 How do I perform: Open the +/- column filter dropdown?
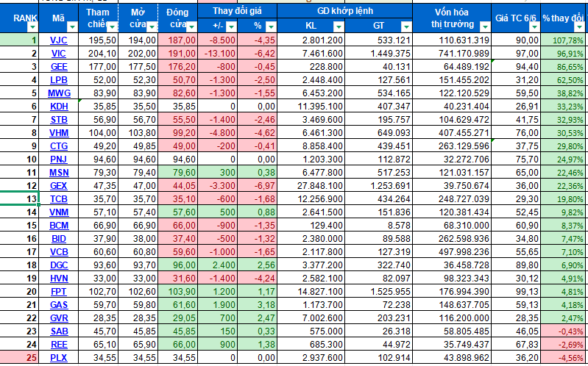pyautogui.click(x=231, y=26)
